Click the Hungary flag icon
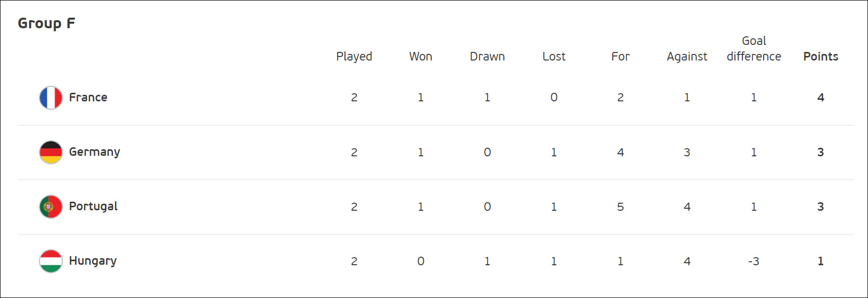Image resolution: width=868 pixels, height=298 pixels. (x=51, y=261)
